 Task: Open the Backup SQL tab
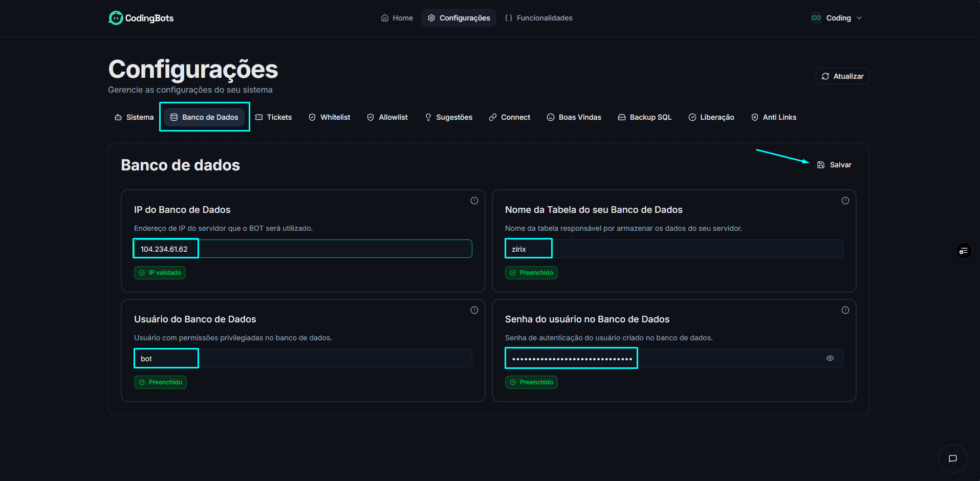[x=644, y=117]
